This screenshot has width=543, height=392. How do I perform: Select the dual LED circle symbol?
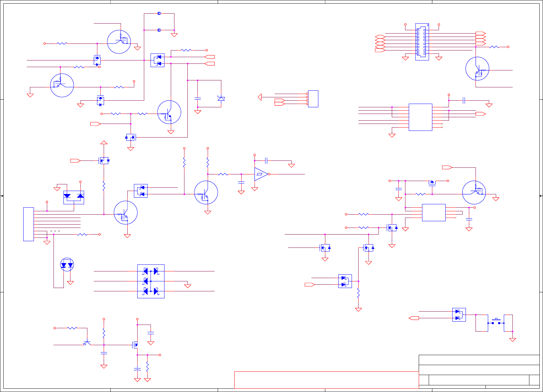pos(67,265)
